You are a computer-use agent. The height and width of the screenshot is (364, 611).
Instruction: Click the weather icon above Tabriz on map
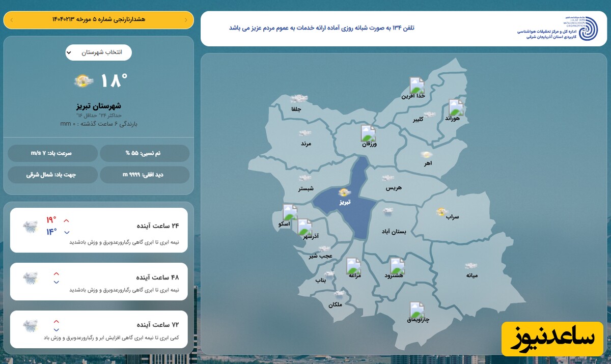(345, 192)
